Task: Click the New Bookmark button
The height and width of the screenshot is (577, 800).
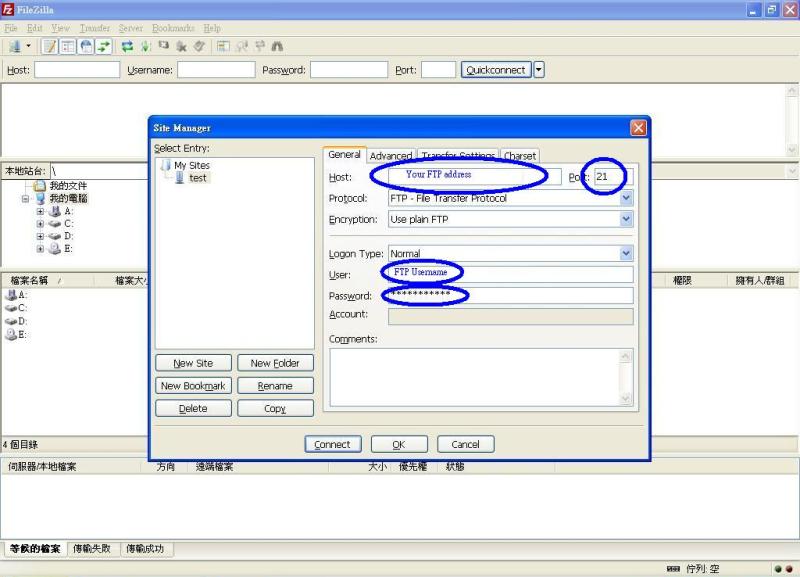Action: click(x=193, y=386)
